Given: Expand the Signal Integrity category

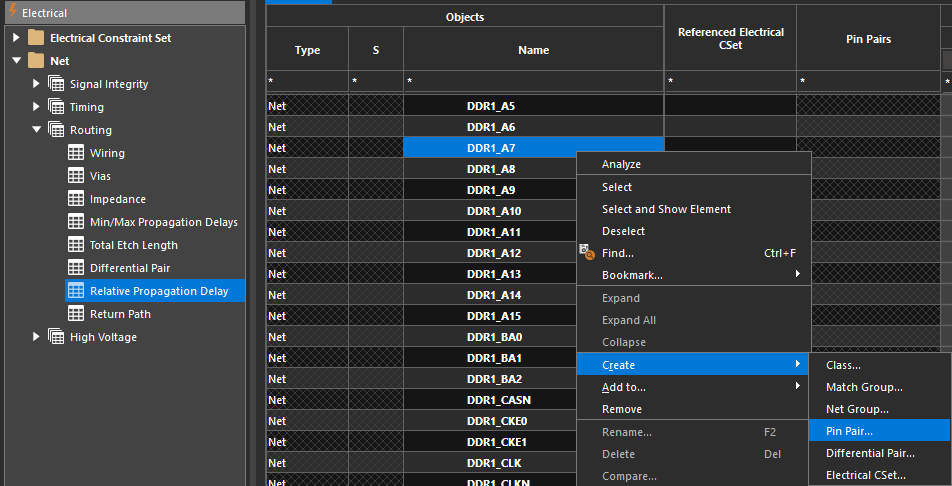Looking at the screenshot, I should 37,84.
